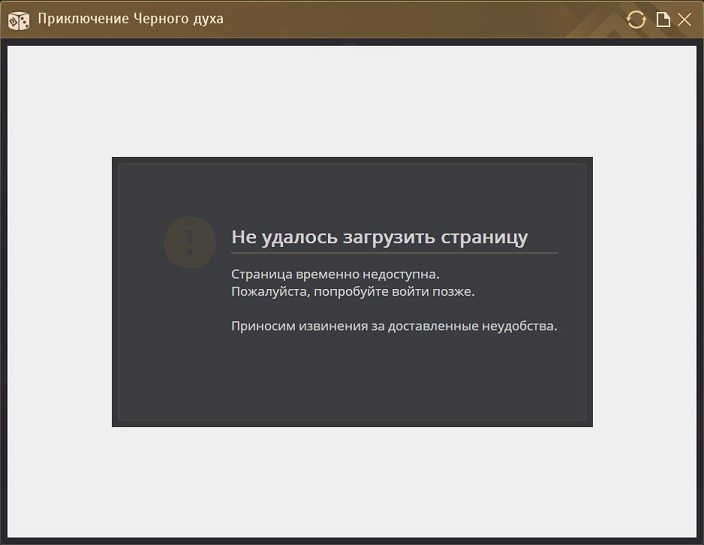Screen dimensions: 704x545
Task: Click the apology text Приносим извинения
Action: point(393,325)
